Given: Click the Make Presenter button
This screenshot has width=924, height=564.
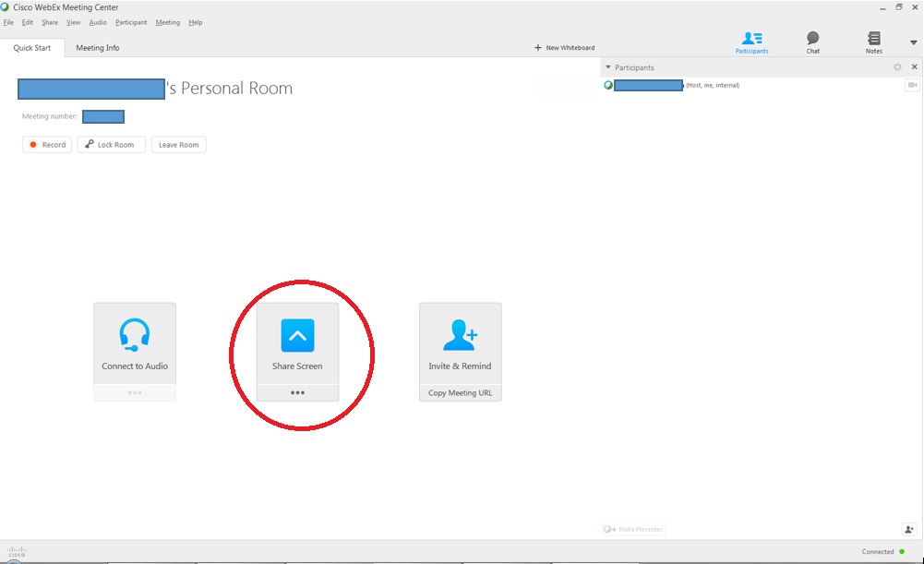Looking at the screenshot, I should pos(634,529).
